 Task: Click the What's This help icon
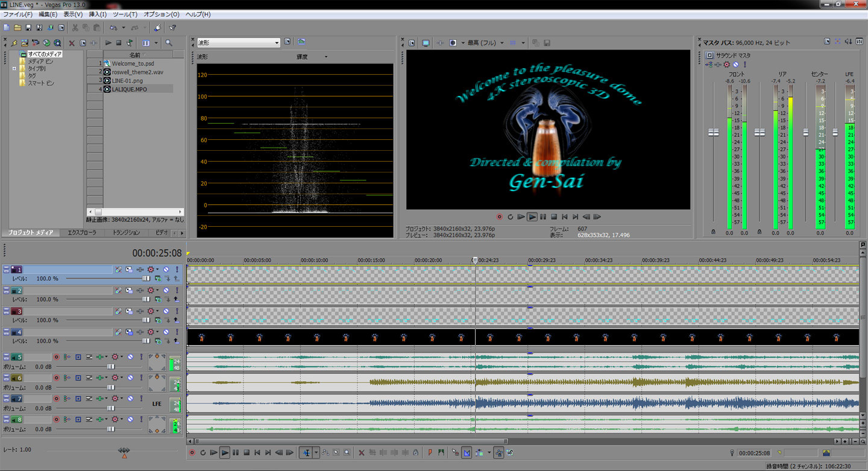pyautogui.click(x=172, y=27)
